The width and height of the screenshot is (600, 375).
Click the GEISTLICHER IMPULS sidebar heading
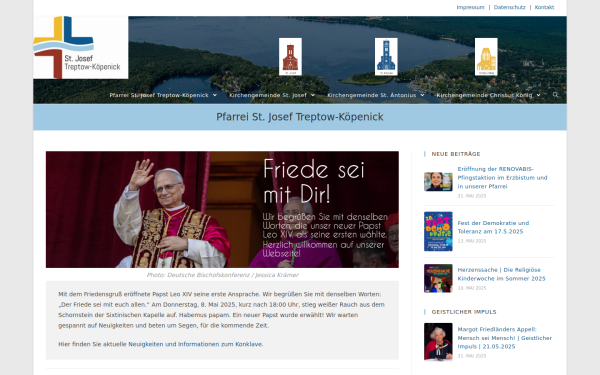click(464, 312)
